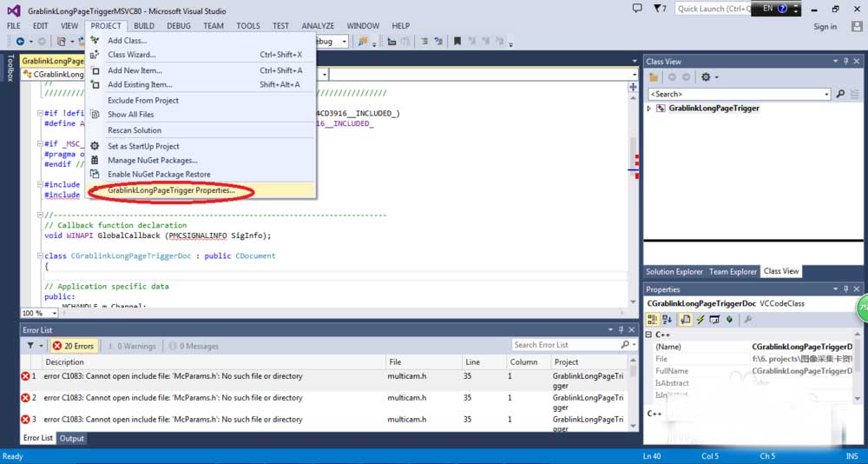Expand the GrablinkLongPageTrigger tree node
This screenshot has width=868, height=464.
tap(649, 109)
